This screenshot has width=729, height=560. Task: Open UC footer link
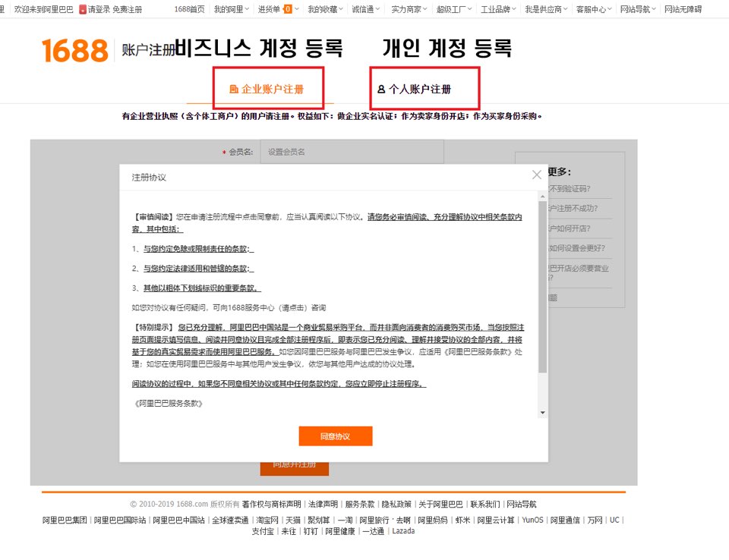[614, 520]
